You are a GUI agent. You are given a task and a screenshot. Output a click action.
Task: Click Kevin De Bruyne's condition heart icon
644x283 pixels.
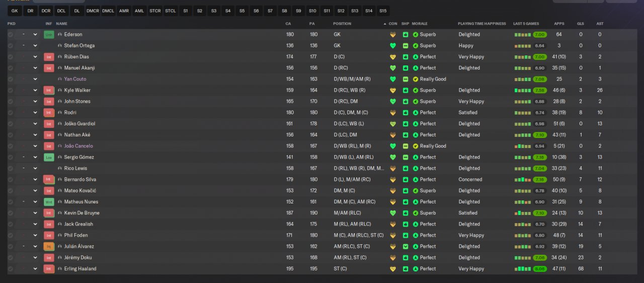393,213
